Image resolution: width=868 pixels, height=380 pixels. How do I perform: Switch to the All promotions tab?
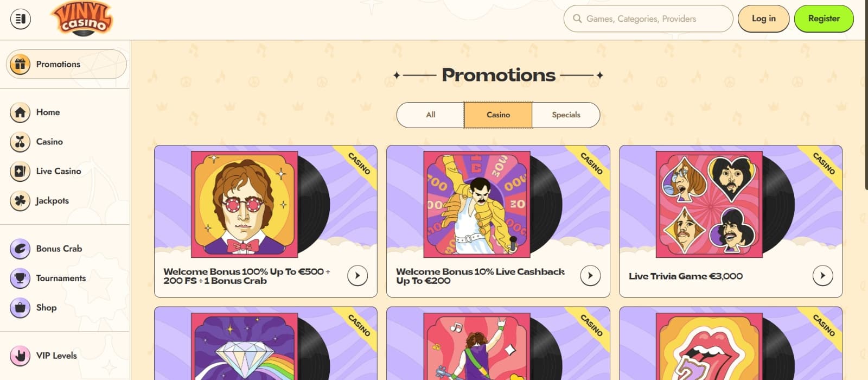pyautogui.click(x=431, y=115)
